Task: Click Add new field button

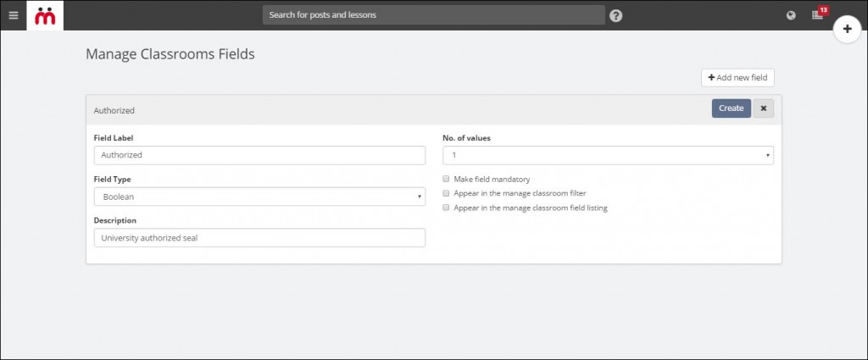Action: (x=737, y=77)
